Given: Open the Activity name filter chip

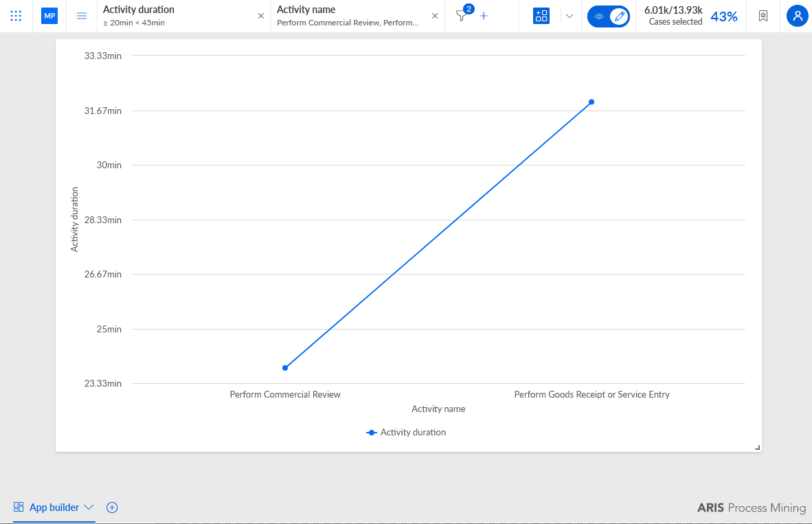Looking at the screenshot, I should (348, 16).
